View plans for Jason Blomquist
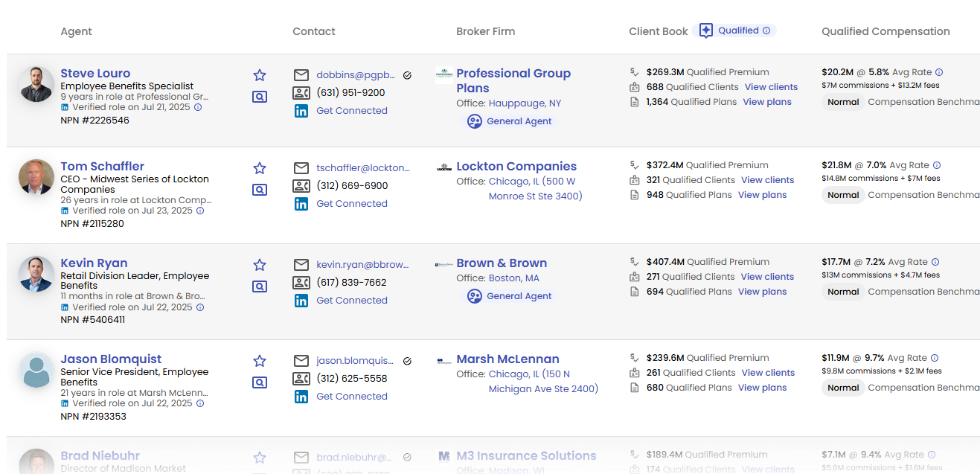This screenshot has width=980, height=474. [x=762, y=388]
